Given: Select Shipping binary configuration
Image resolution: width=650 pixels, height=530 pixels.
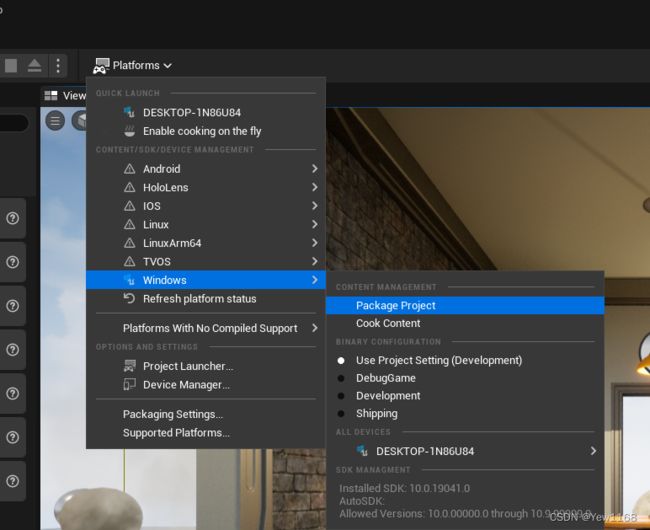Looking at the screenshot, I should point(465,414).
